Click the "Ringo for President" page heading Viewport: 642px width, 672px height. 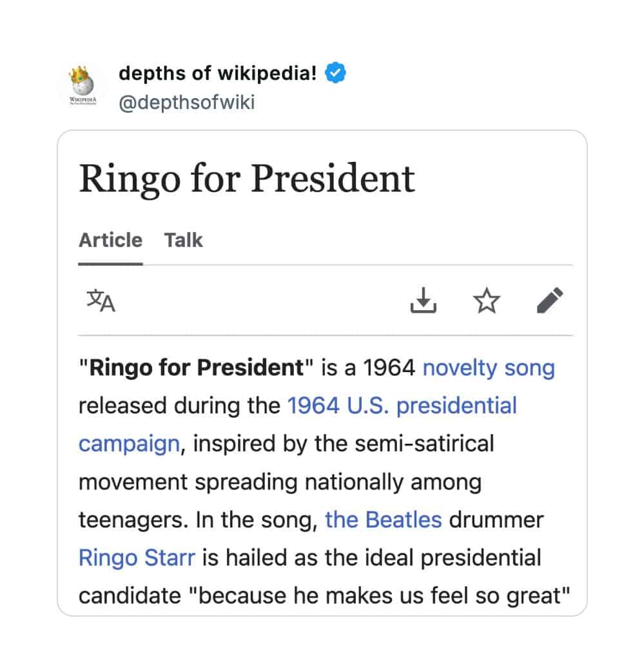(247, 179)
